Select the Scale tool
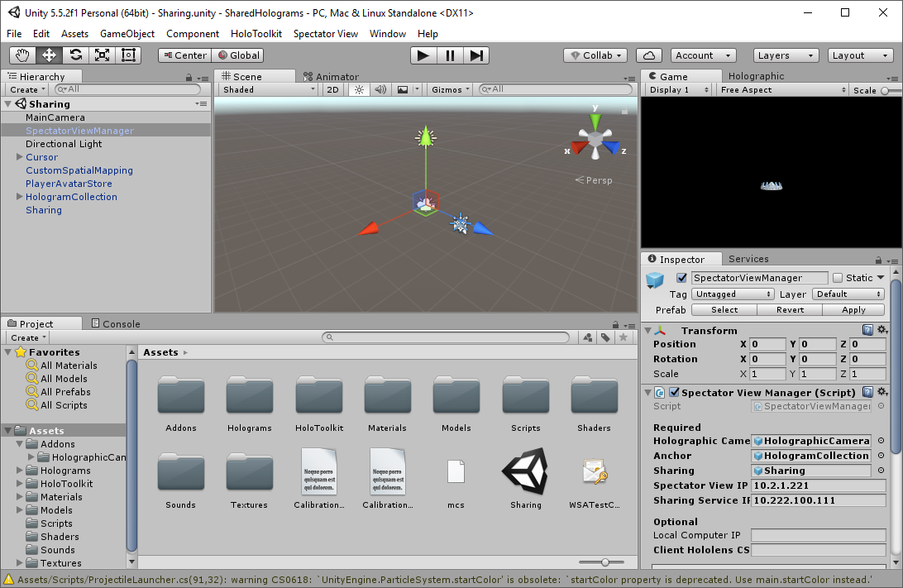The image size is (903, 588). 102,55
